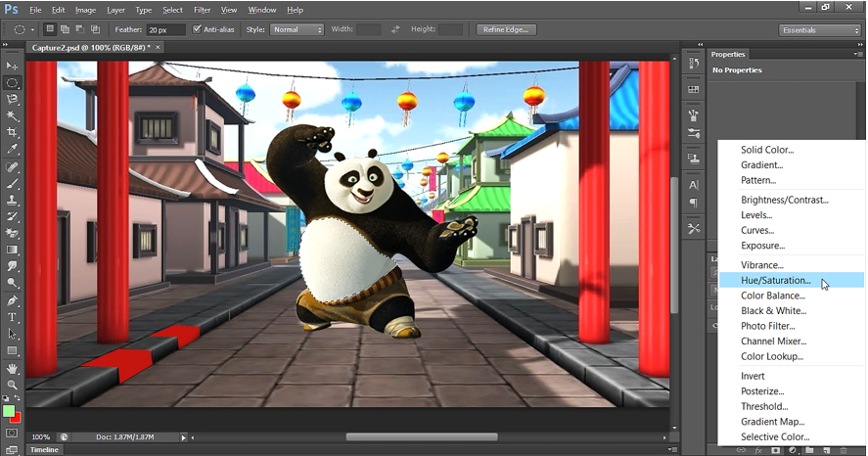
Task: Expand the toolbox to two columns
Action: 6,45
